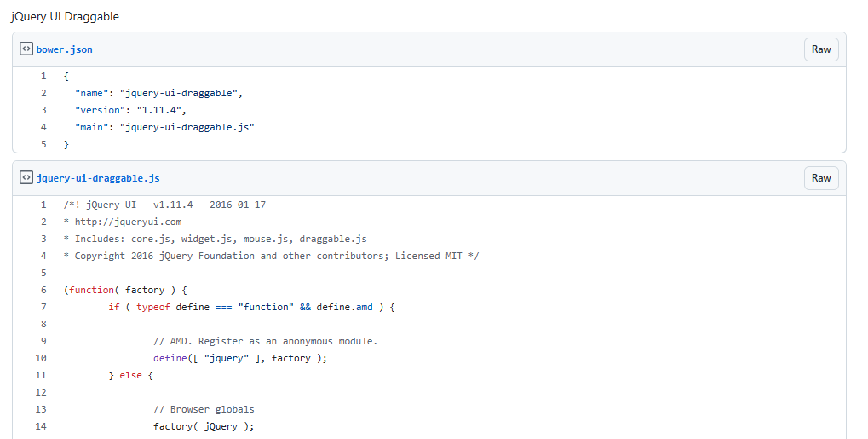The width and height of the screenshot is (868, 439).
Task: Click the factory( jQuery ); code line
Action: tap(204, 426)
